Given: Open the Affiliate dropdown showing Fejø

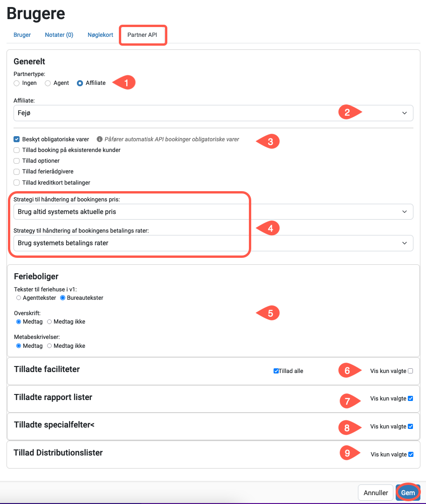Looking at the screenshot, I should (x=213, y=113).
